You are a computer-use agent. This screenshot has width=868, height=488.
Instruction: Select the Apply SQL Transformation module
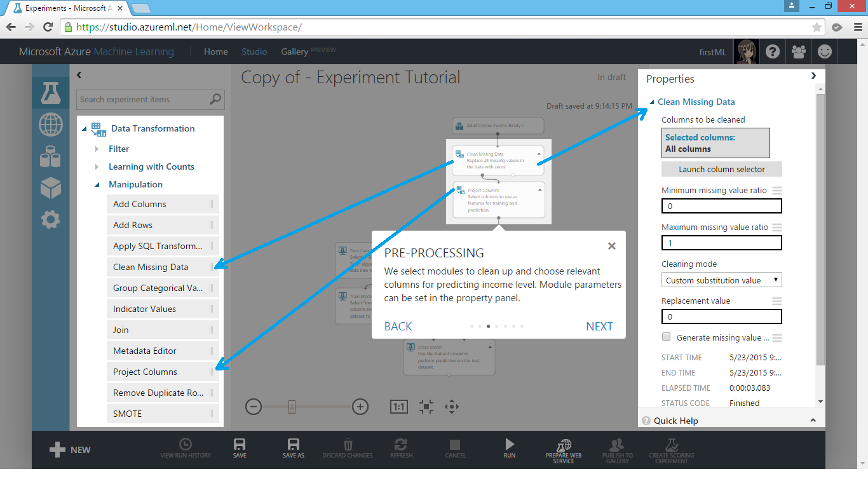point(163,246)
